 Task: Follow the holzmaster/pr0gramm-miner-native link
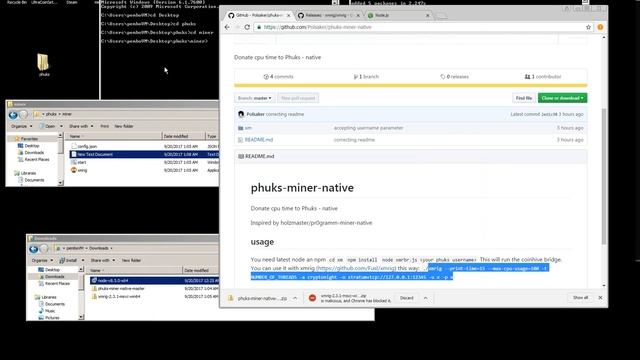tap(326, 223)
